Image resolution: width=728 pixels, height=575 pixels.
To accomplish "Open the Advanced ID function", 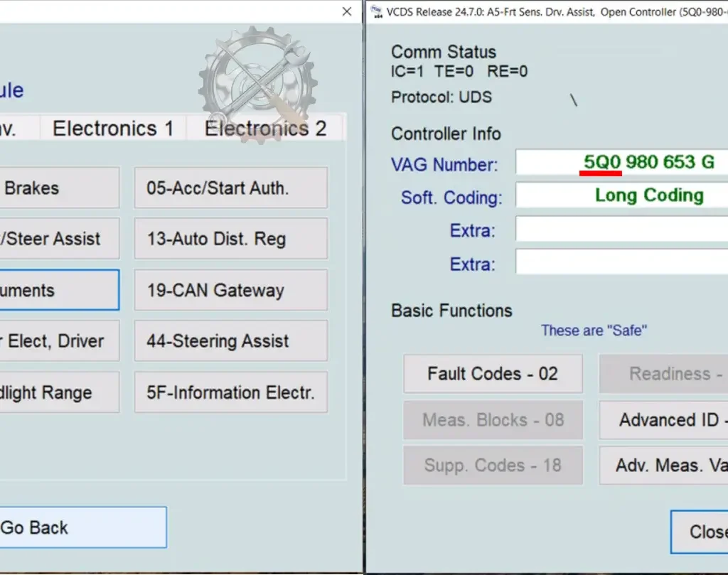I will pyautogui.click(x=663, y=420).
